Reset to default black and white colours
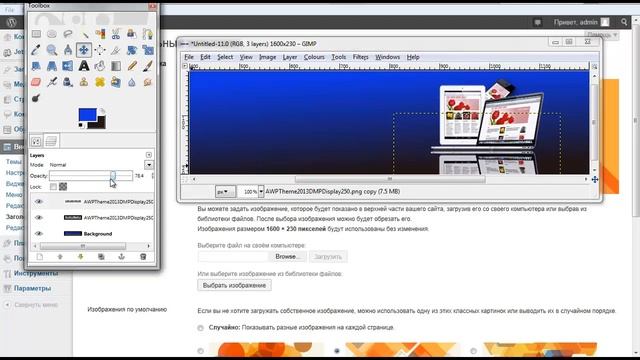Screen dimensions: 640x360 [81, 126]
